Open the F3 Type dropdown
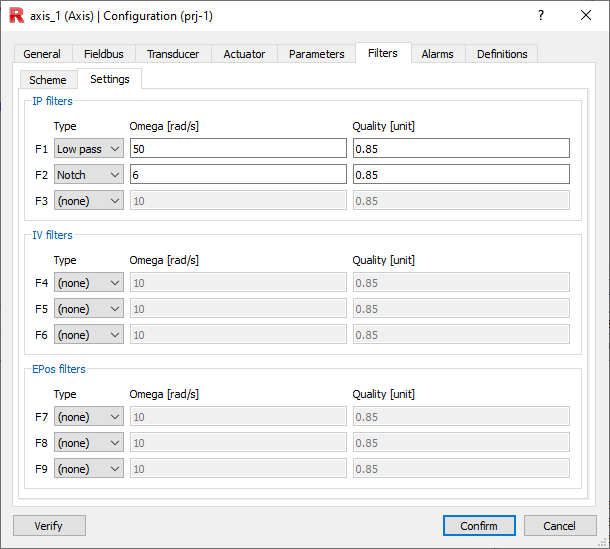 89,201
